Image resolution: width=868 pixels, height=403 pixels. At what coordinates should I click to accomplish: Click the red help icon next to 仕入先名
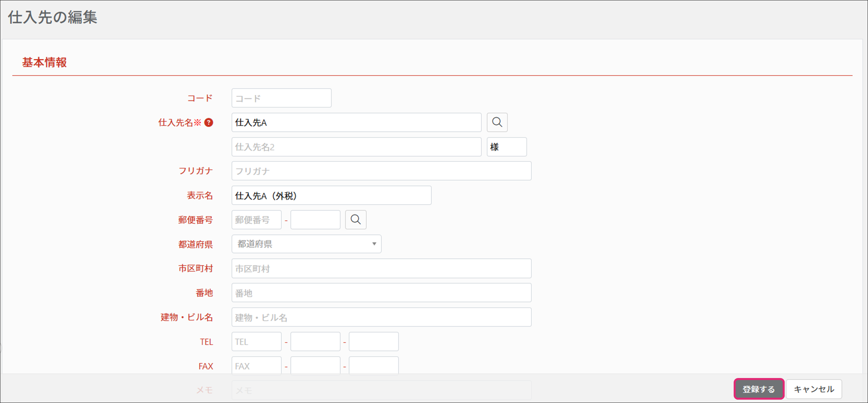[209, 123]
